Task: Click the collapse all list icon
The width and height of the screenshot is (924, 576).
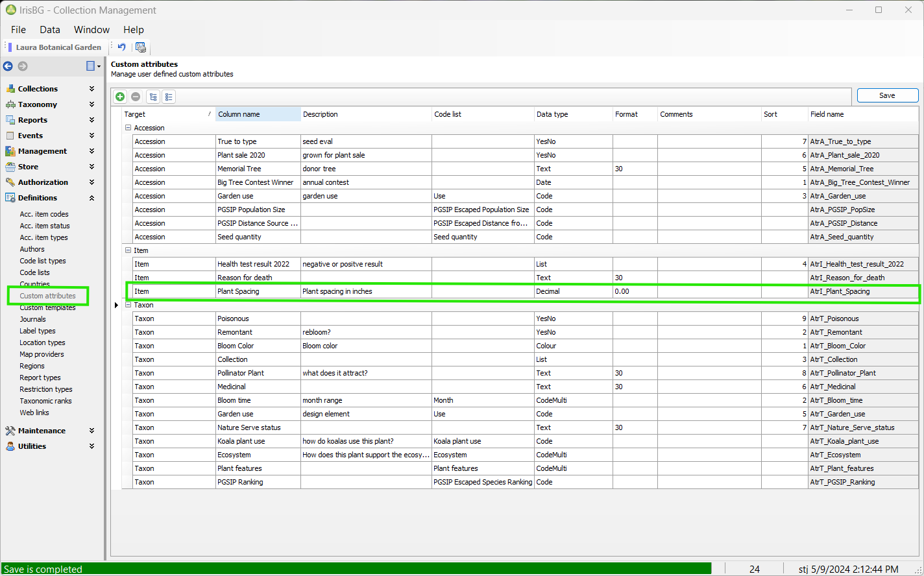Action: [169, 97]
